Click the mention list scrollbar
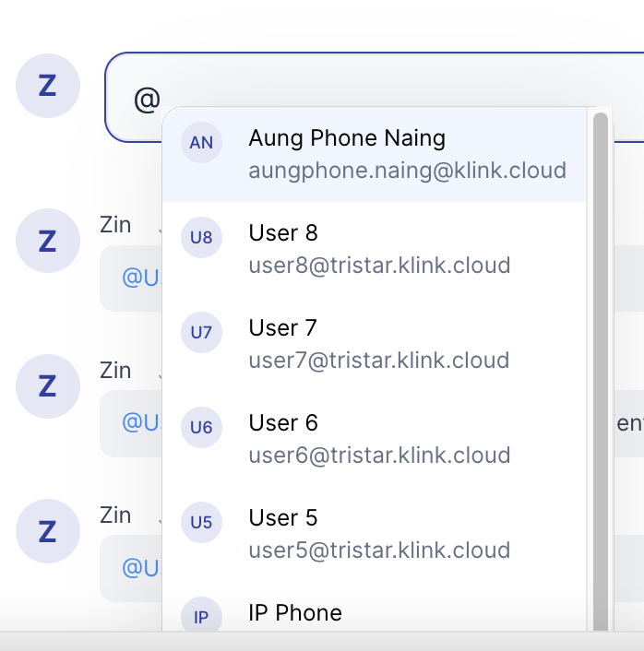Screen dimensions: 644x651 click(601, 369)
